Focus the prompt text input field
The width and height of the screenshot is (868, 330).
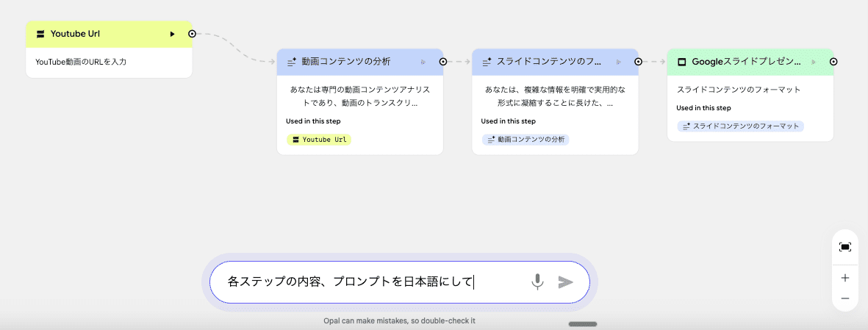367,281
